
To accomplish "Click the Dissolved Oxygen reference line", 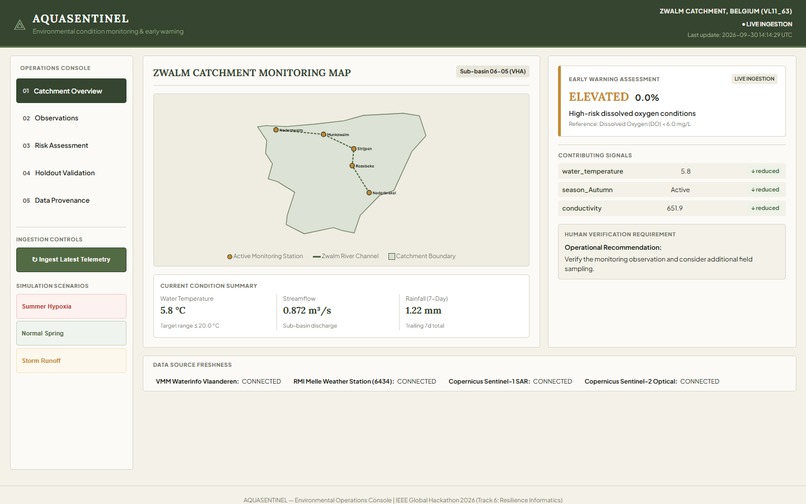I will coord(630,124).
